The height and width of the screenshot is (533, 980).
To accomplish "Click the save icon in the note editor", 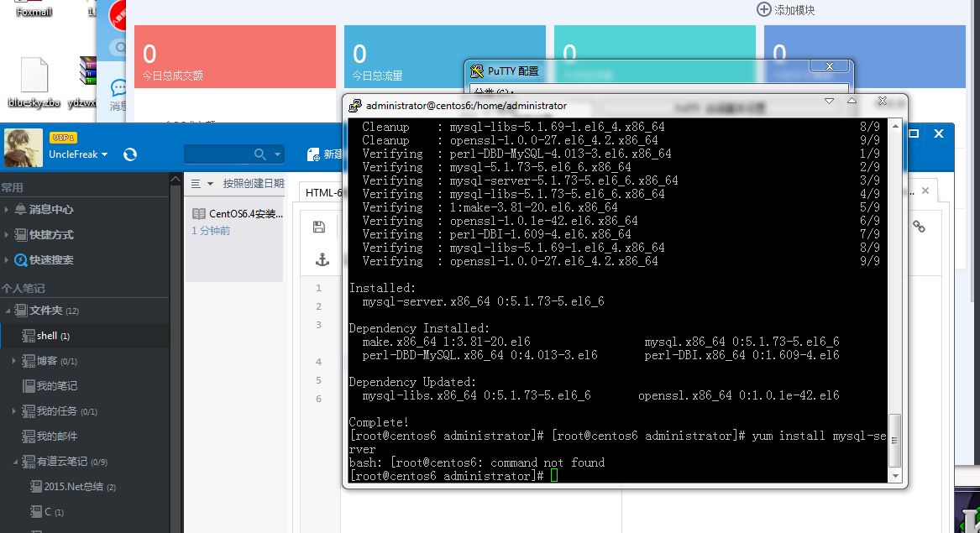I will click(322, 227).
